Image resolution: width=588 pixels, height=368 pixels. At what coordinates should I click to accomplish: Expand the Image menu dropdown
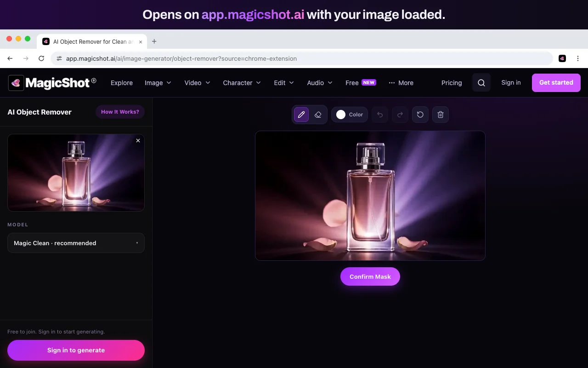[158, 83]
